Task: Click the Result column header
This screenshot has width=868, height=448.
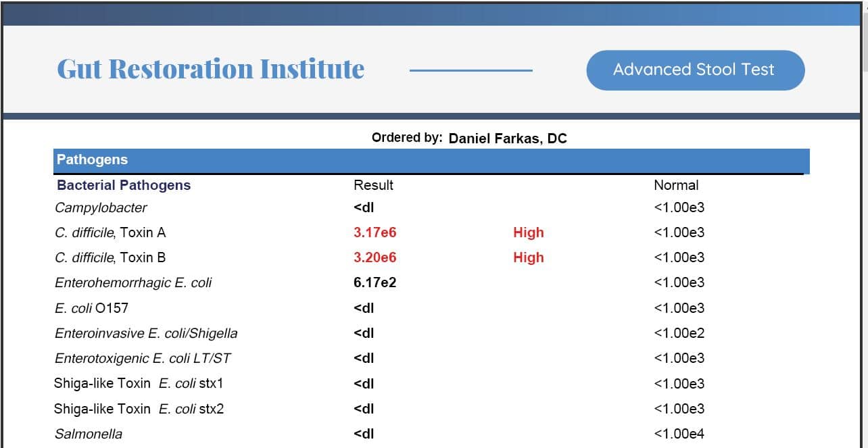Action: pos(373,185)
